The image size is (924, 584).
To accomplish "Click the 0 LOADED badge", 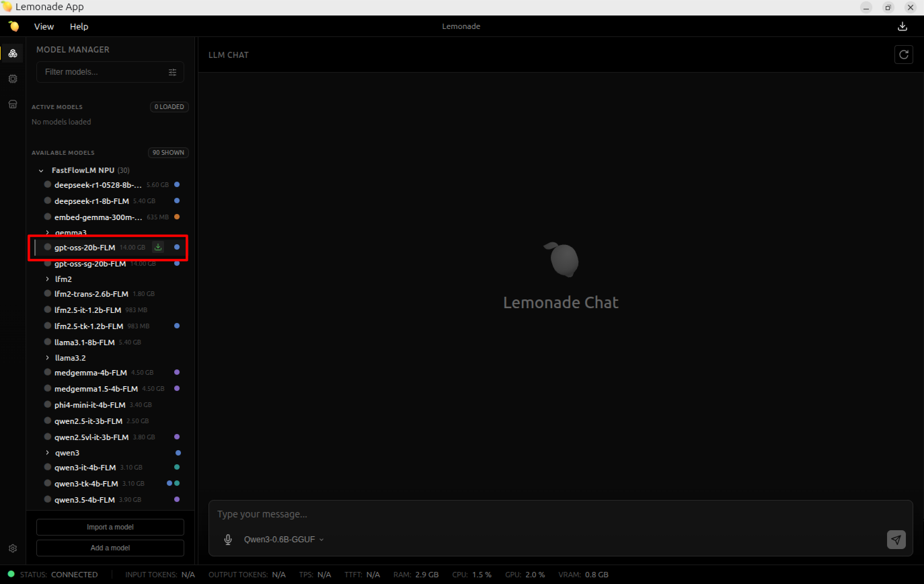I will tap(169, 107).
